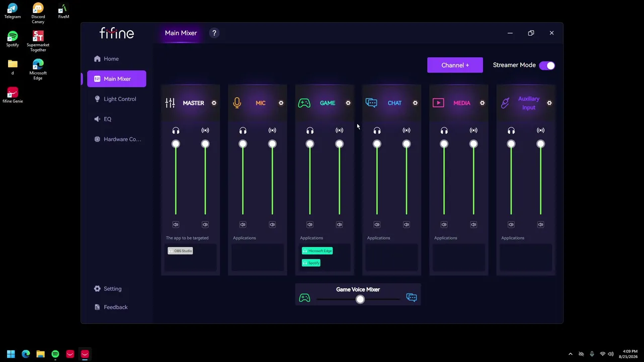Open MASTER channel settings gear
The height and width of the screenshot is (362, 644).
pos(214,103)
